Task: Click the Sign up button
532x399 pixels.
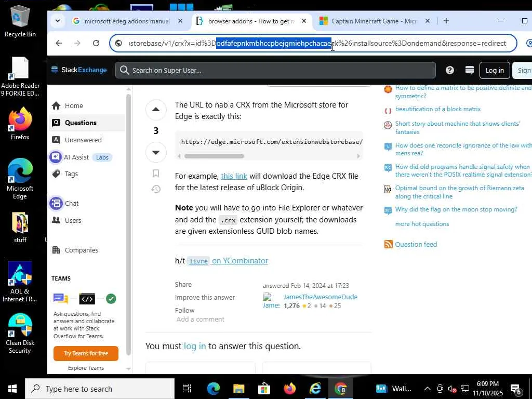Action: (523, 70)
